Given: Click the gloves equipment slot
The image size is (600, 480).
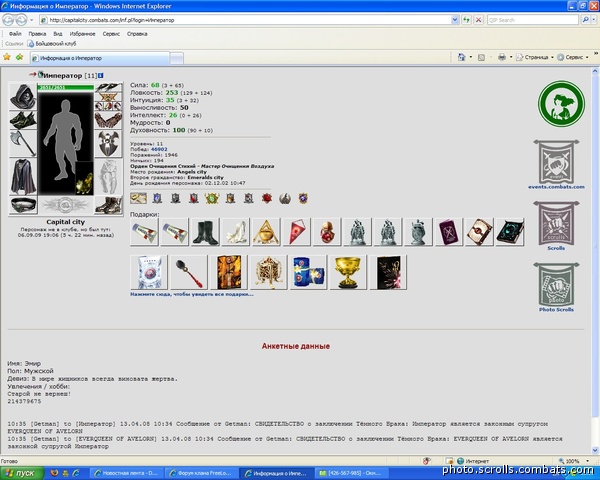Looking at the screenshot, I should pos(108,120).
